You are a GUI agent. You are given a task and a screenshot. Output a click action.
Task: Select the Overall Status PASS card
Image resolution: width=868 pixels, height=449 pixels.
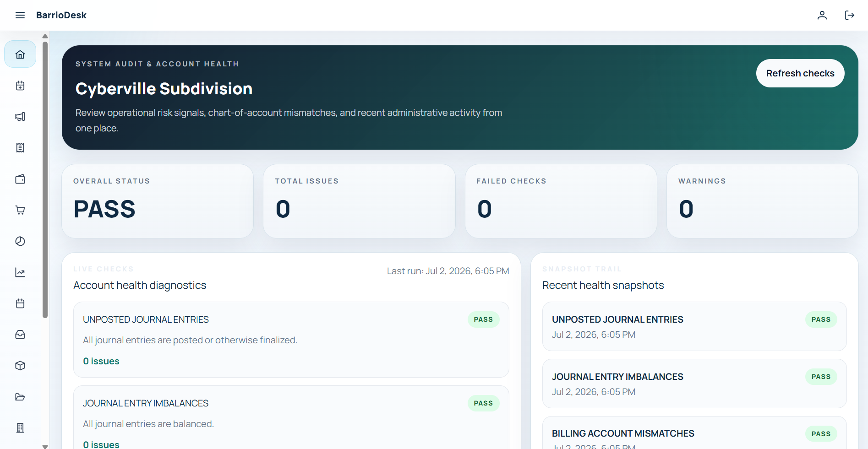(158, 201)
